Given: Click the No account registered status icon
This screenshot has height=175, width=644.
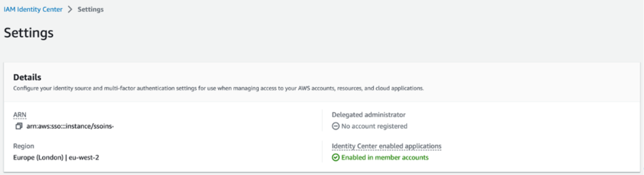Looking at the screenshot, I should click(x=336, y=126).
